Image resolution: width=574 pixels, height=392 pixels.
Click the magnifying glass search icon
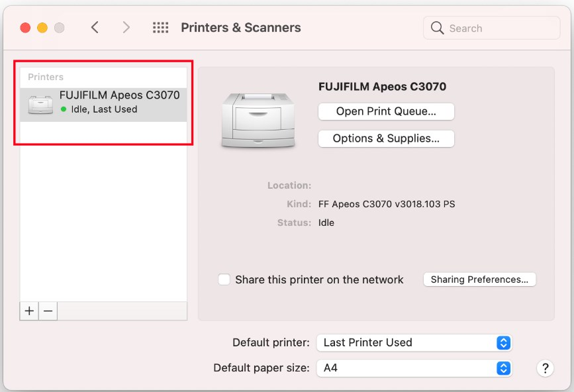pos(437,28)
